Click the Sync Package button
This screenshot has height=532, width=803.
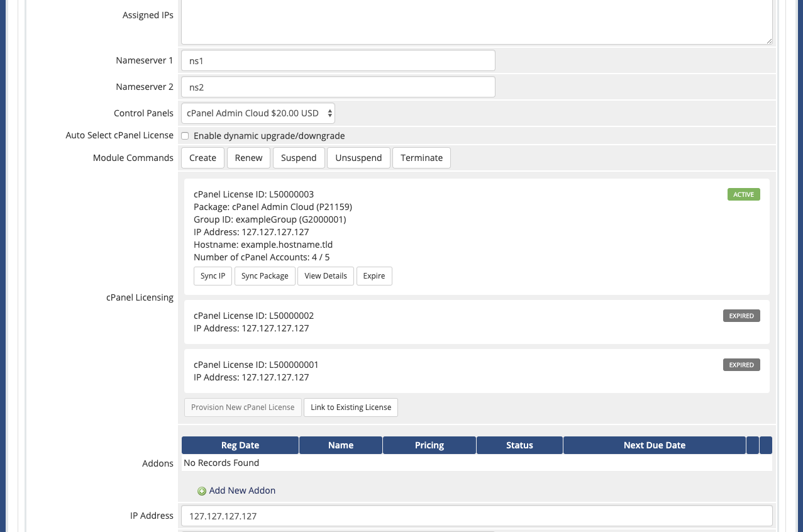coord(265,276)
